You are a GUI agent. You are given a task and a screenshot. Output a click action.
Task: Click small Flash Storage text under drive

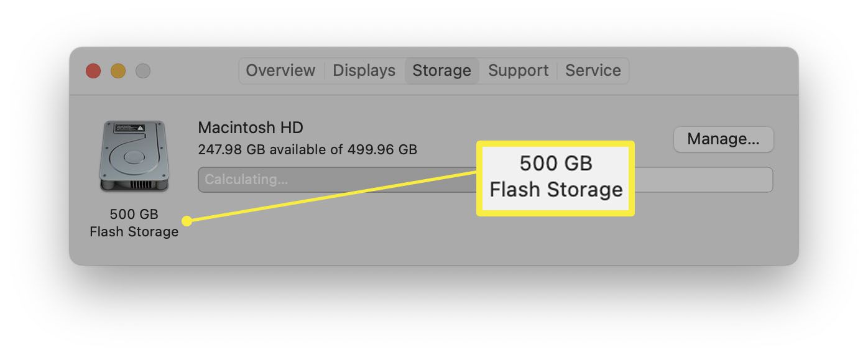(134, 232)
